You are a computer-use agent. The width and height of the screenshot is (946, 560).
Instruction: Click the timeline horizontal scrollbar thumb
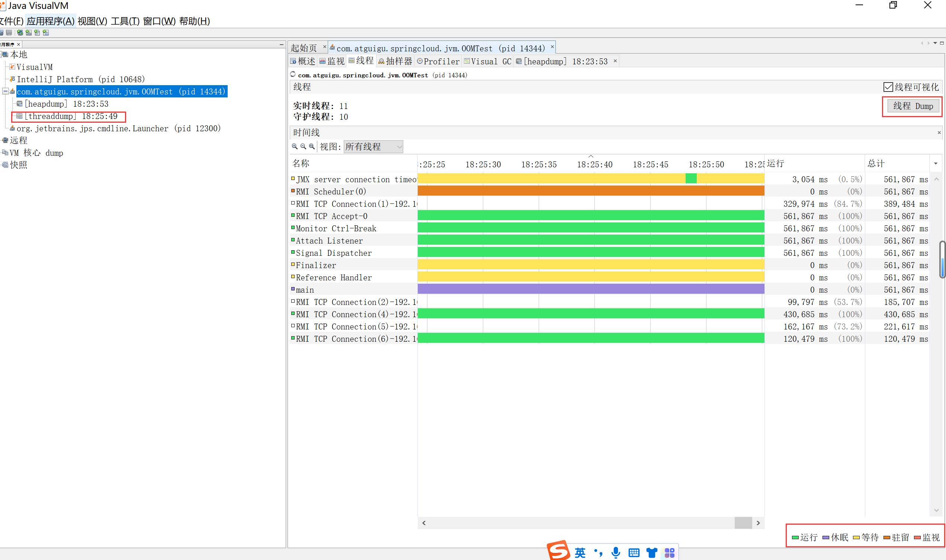743,523
